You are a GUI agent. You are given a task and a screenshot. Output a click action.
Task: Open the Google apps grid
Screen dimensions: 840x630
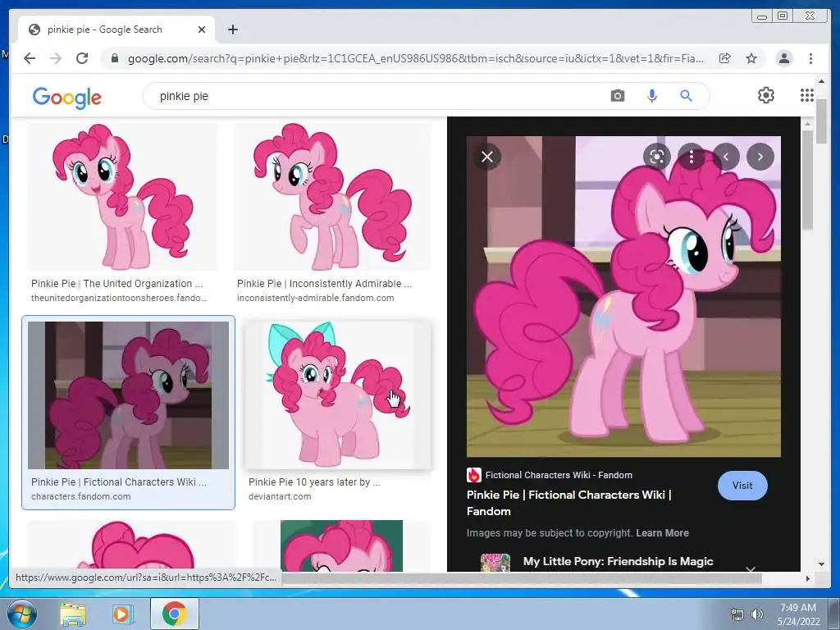point(807,95)
